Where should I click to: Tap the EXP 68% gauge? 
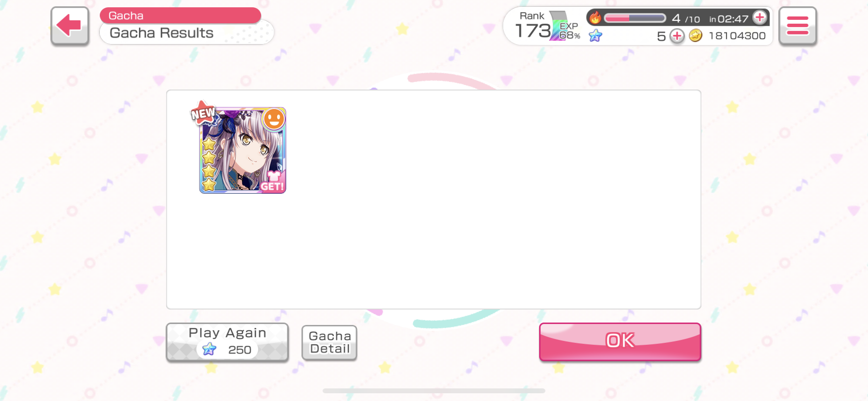569,31
